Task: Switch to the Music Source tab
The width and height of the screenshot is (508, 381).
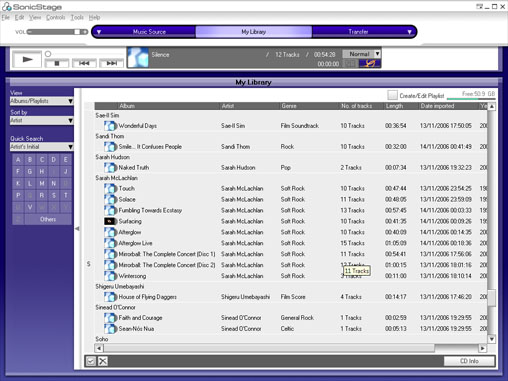Action: tap(149, 32)
